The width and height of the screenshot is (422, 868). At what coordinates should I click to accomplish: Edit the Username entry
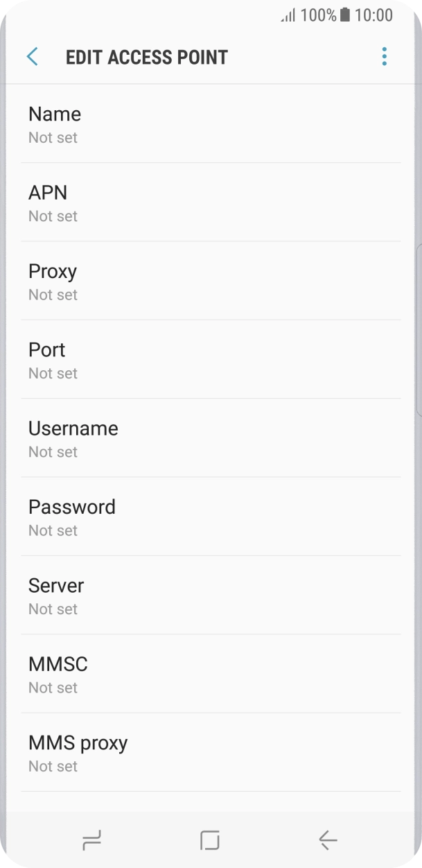211,438
